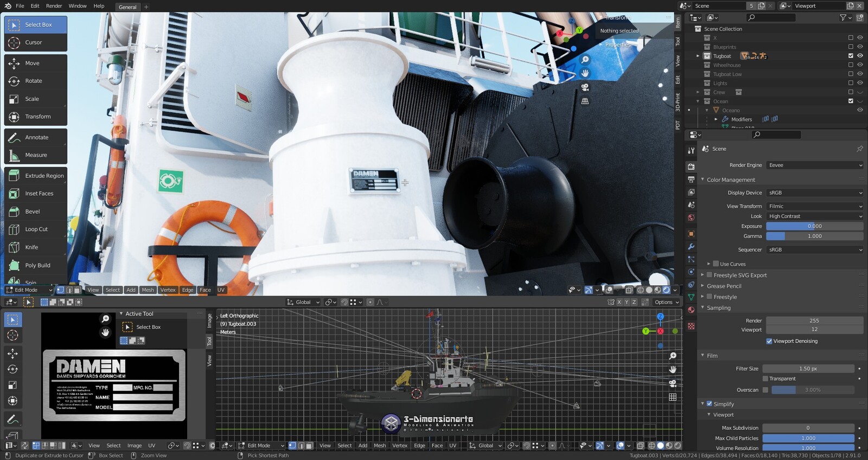Choose the Annotate tool
The image size is (868, 460).
[36, 137]
